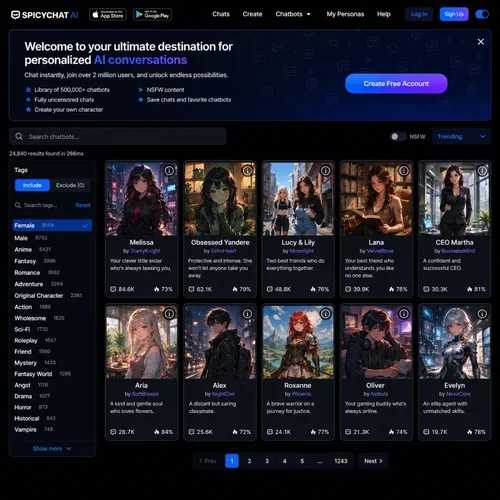The image size is (500, 500).
Task: Click the chat count icon on Evelyn card
Action: point(426,432)
